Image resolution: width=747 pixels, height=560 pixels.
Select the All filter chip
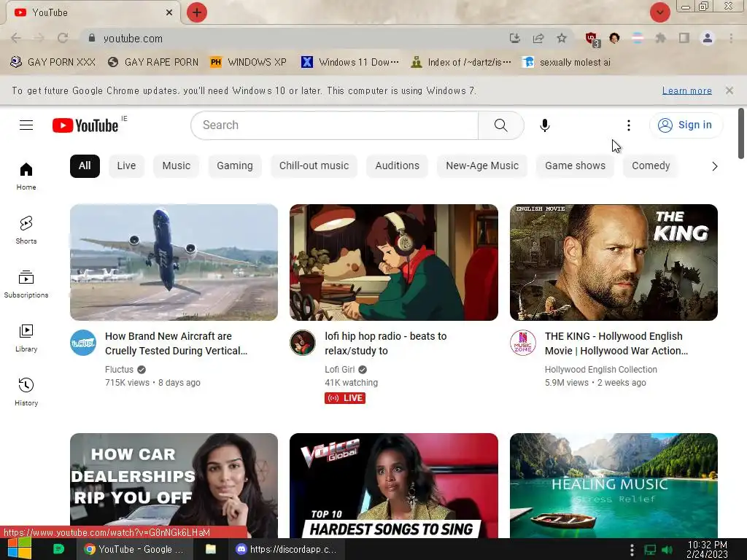tap(85, 166)
